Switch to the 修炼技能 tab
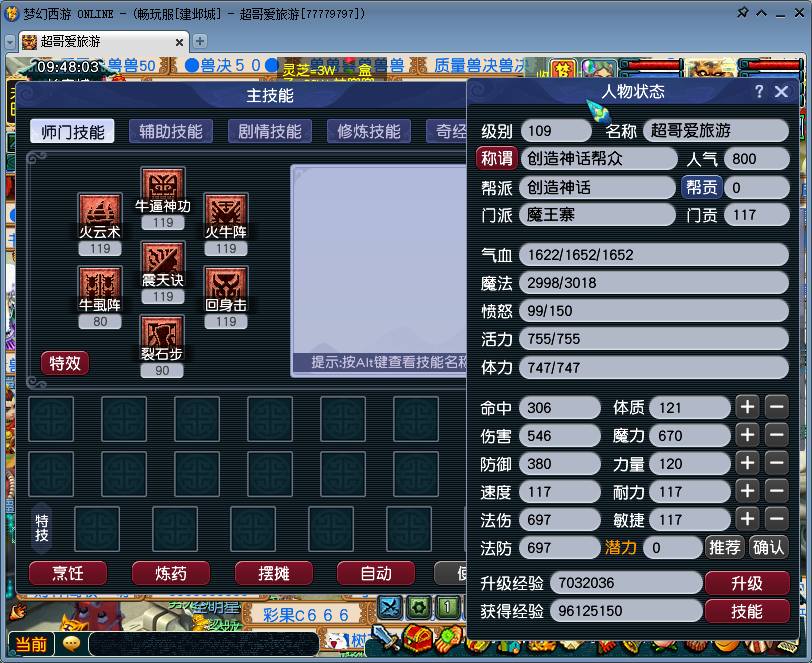 coord(368,131)
